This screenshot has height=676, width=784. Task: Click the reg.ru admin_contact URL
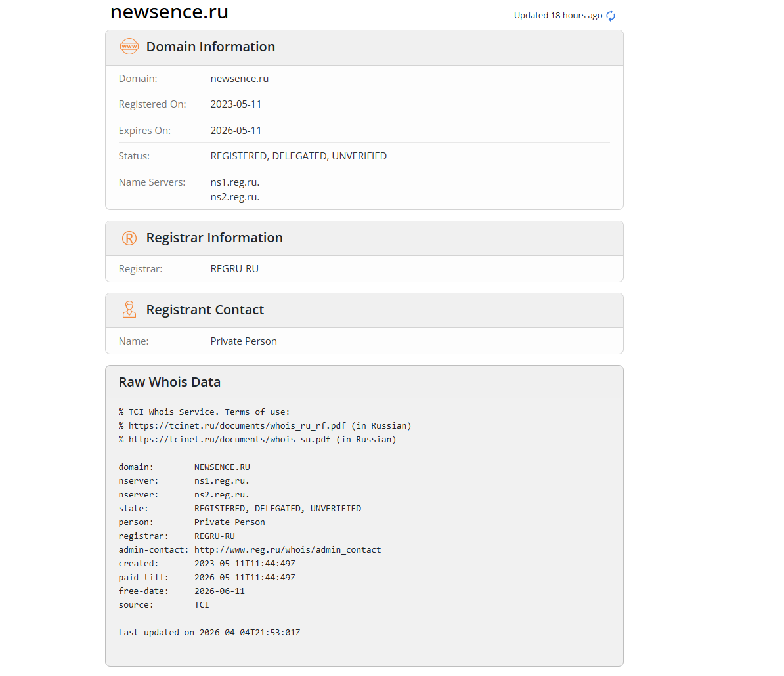pyautogui.click(x=288, y=550)
